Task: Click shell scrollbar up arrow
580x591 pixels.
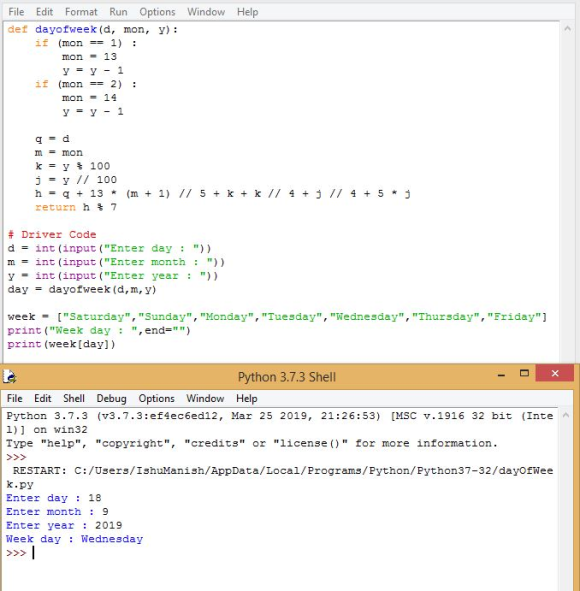Action: 565,415
